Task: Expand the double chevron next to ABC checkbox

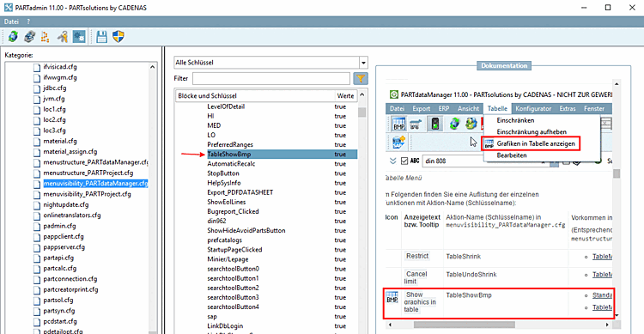Action: pos(392,161)
